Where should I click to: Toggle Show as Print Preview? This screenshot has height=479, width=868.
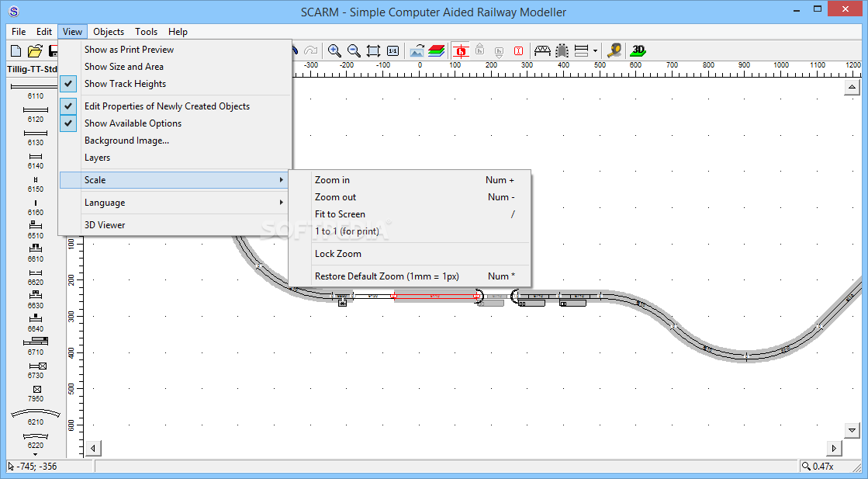(x=175, y=49)
